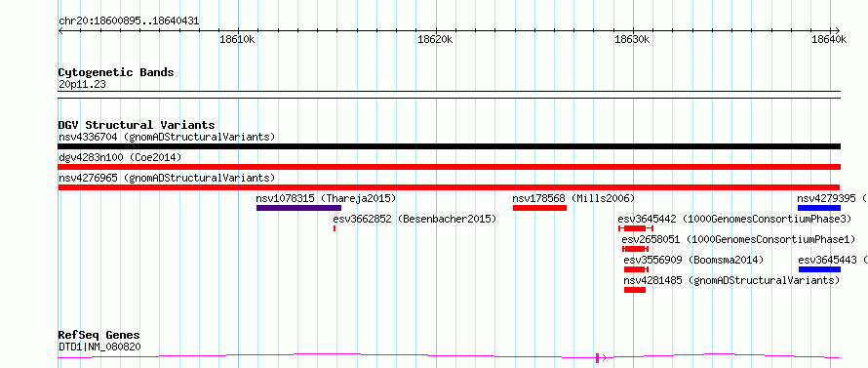Click the nsv178568 (Mills2006) label

click(x=573, y=198)
